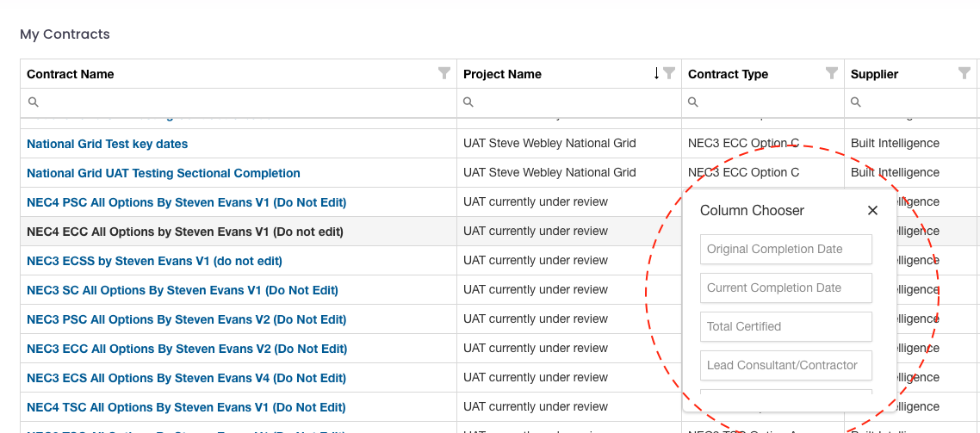Viewport: 980px width, 433px height.
Task: Click the Column Chooser title
Action: (752, 211)
